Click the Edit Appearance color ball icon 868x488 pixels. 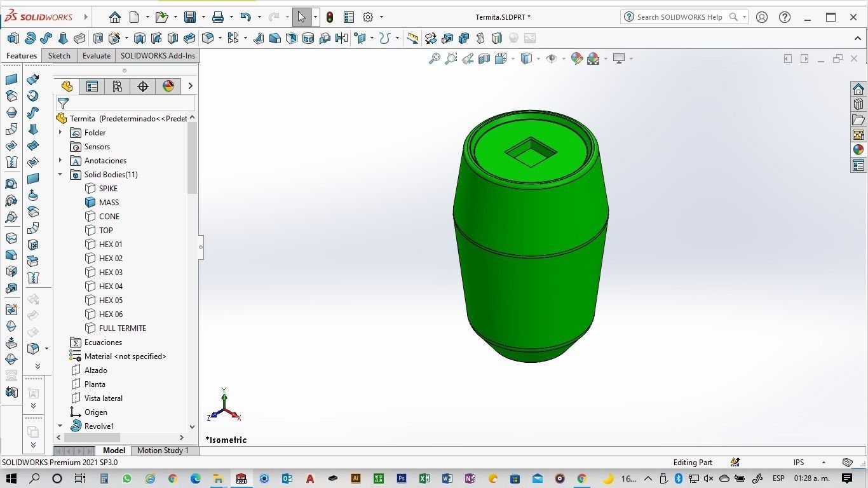(577, 58)
